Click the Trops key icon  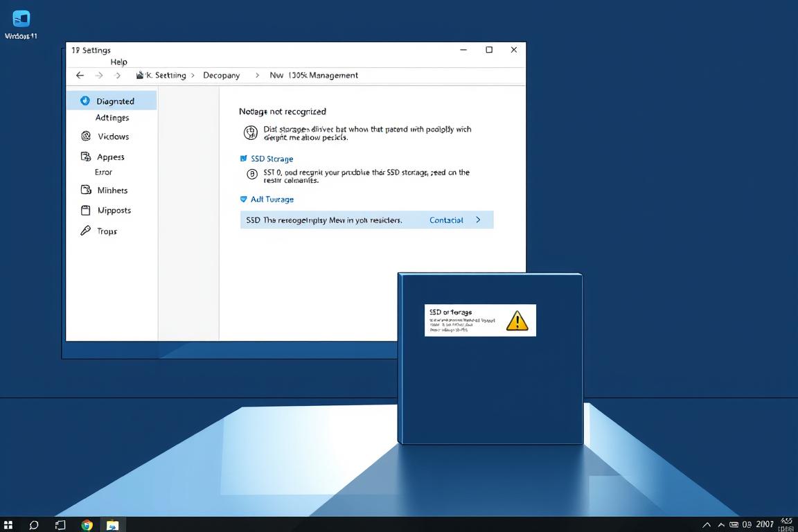coord(86,231)
